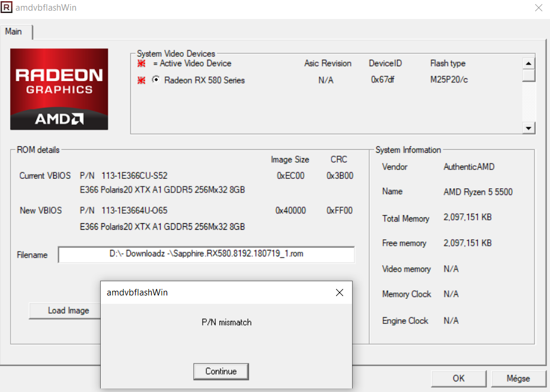Click the Mégse cancel button
This screenshot has width=550, height=392.
coord(518,378)
